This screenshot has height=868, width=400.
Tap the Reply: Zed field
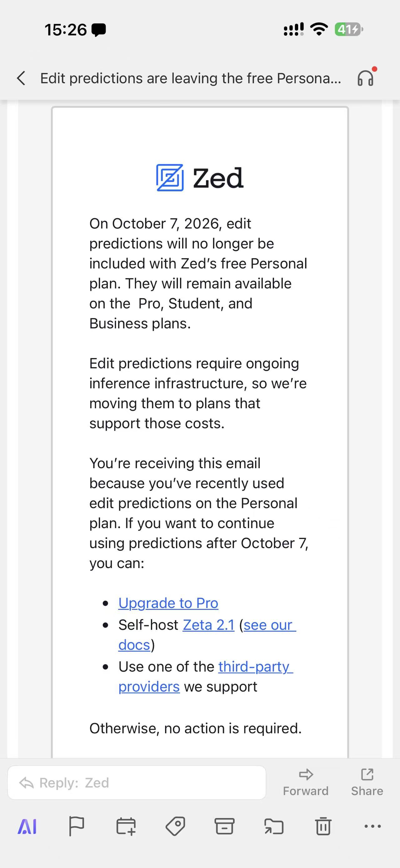pyautogui.click(x=137, y=782)
